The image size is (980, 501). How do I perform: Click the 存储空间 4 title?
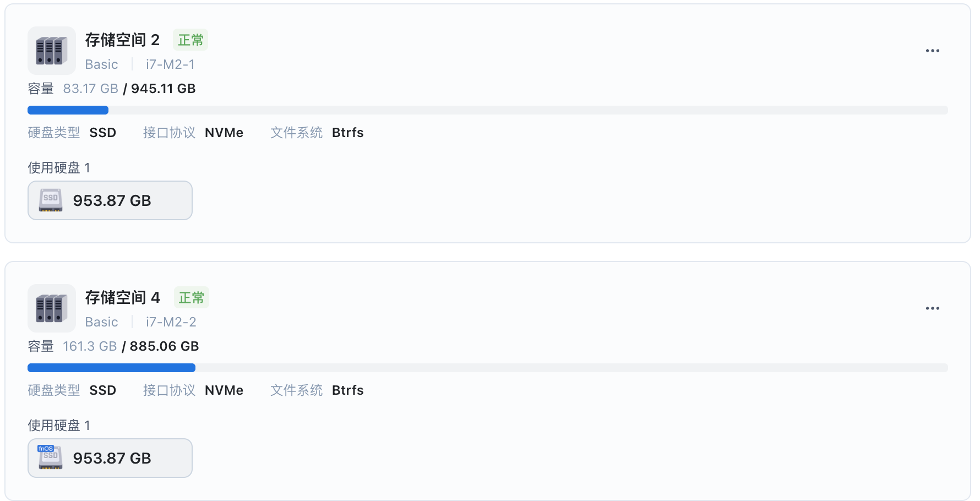pos(122,298)
